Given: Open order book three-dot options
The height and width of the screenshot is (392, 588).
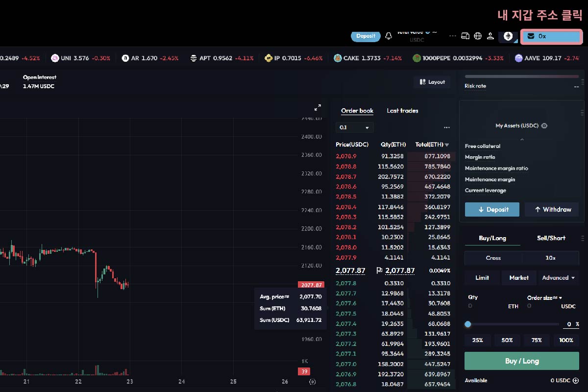Looking at the screenshot, I should point(446,127).
